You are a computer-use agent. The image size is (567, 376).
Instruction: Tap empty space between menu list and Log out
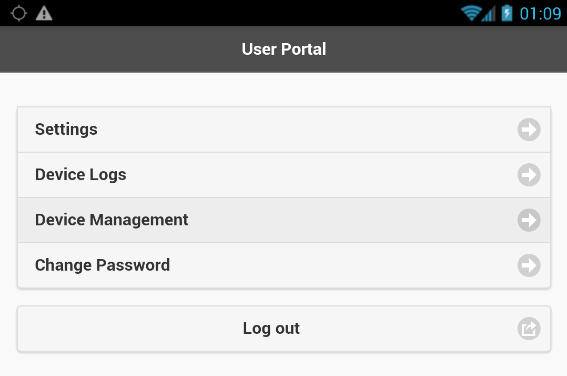tap(284, 297)
